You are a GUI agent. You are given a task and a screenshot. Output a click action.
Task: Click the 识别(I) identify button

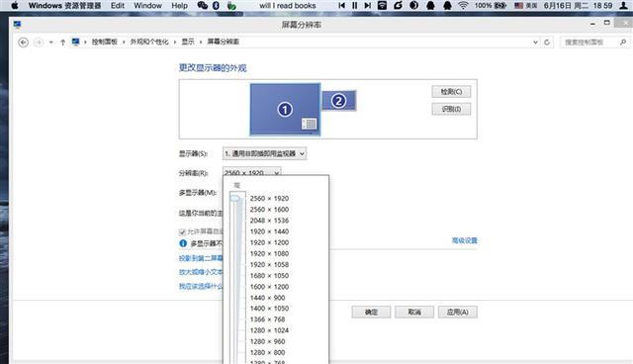(x=451, y=109)
